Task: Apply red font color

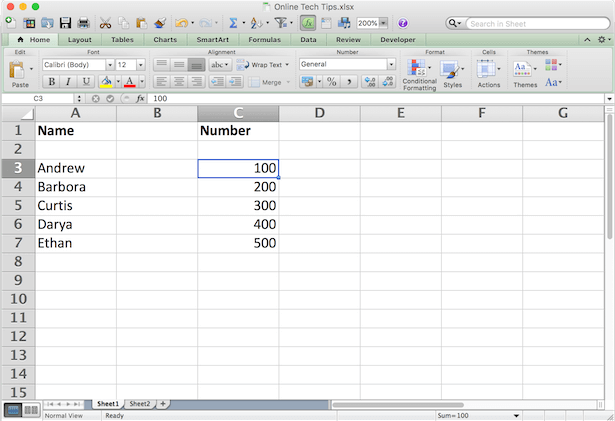Action: [x=130, y=82]
